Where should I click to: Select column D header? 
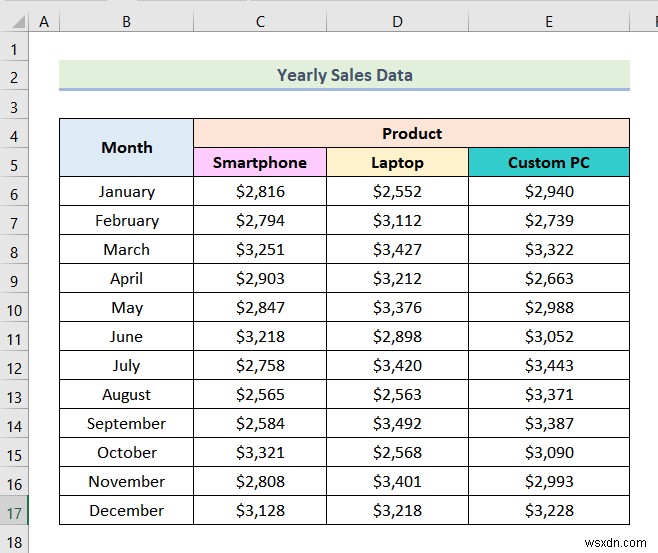[x=397, y=20]
